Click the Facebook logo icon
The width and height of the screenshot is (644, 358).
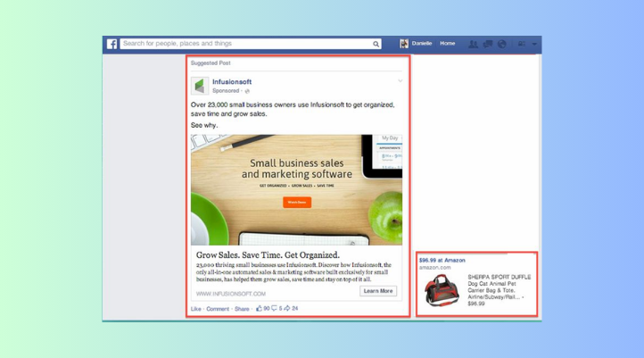(x=111, y=44)
